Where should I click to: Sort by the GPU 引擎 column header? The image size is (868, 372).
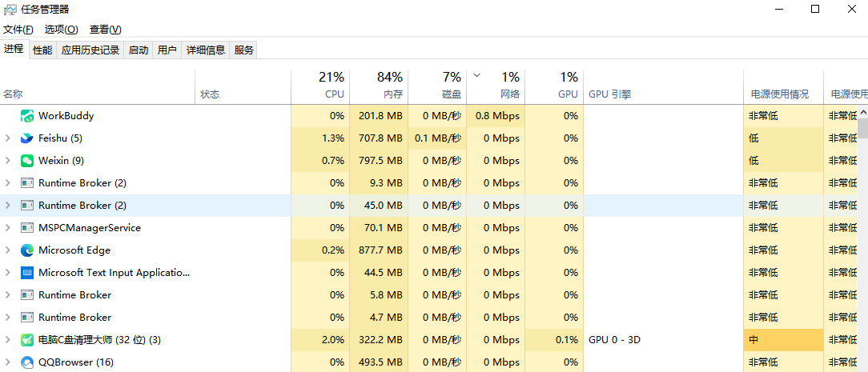click(663, 86)
